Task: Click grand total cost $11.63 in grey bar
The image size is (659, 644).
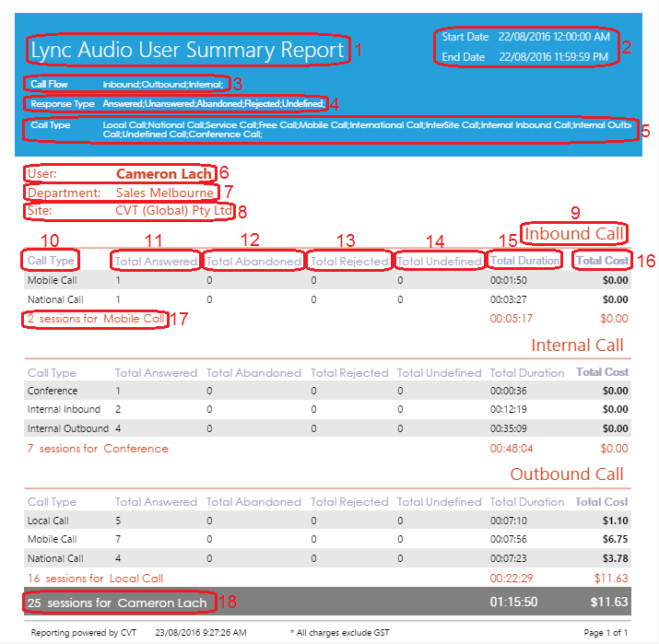Action: pyautogui.click(x=609, y=602)
